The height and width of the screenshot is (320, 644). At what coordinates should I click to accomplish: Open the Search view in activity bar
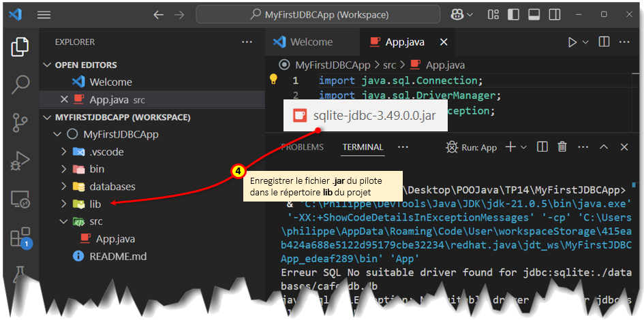point(20,85)
